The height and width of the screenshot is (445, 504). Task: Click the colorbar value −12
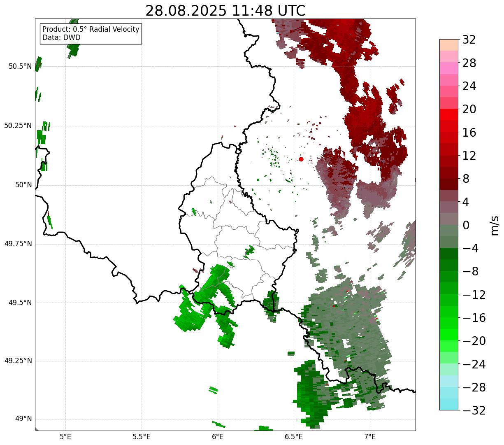pyautogui.click(x=474, y=295)
